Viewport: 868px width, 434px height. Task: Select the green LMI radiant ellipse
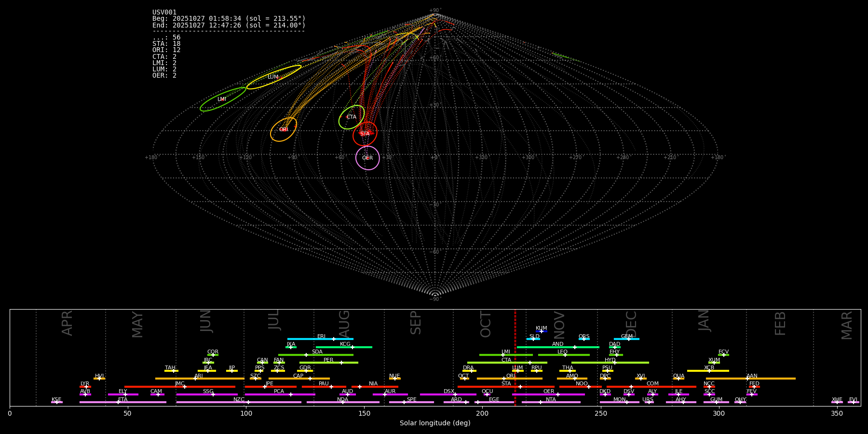222,99
